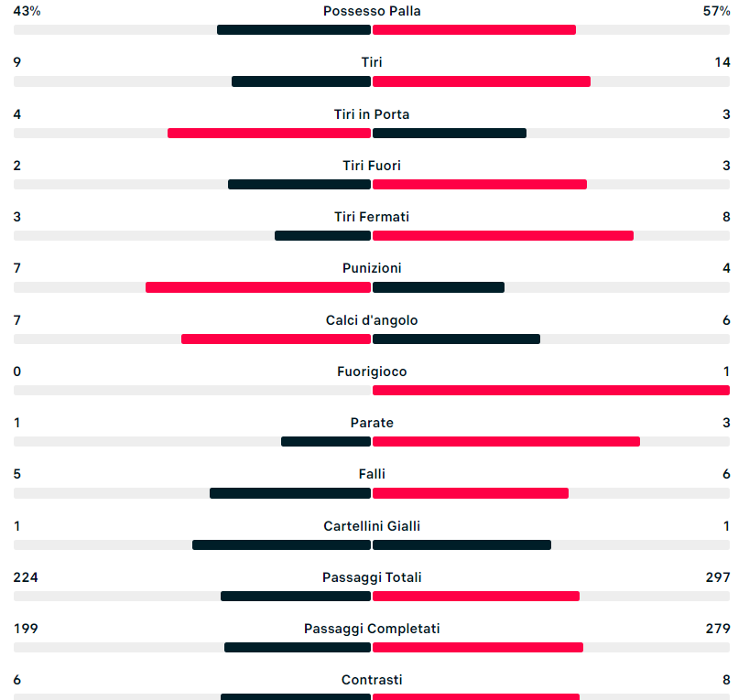Image resolution: width=749 pixels, height=700 pixels.
Task: Select the Falli stat label
Action: tap(372, 474)
